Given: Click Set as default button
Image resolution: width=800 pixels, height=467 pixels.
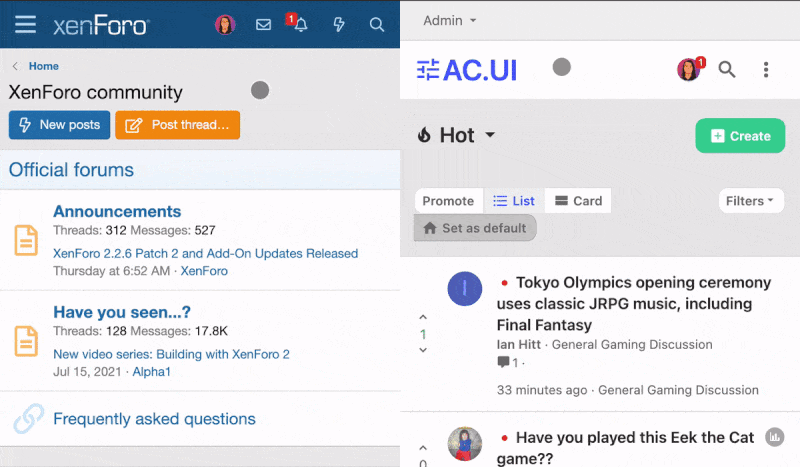Looking at the screenshot, I should [x=475, y=228].
